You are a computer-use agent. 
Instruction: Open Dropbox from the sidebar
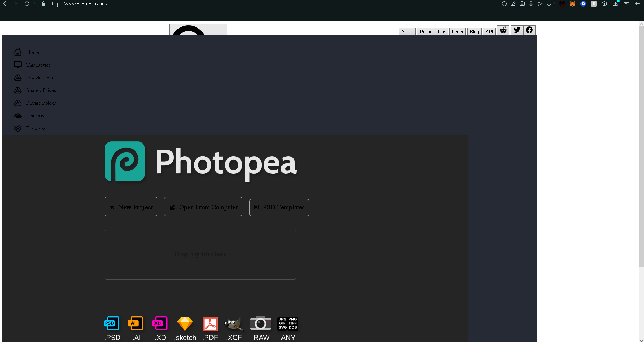[x=36, y=128]
